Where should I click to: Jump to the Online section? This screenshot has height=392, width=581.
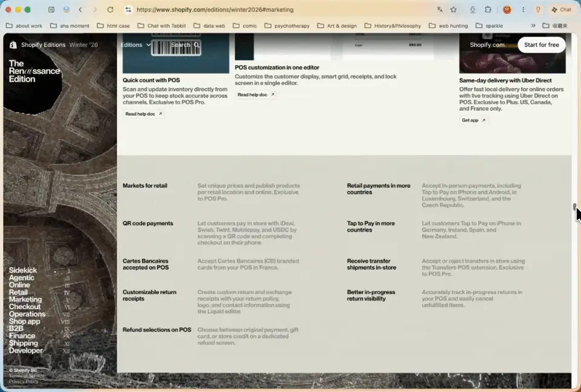click(19, 285)
